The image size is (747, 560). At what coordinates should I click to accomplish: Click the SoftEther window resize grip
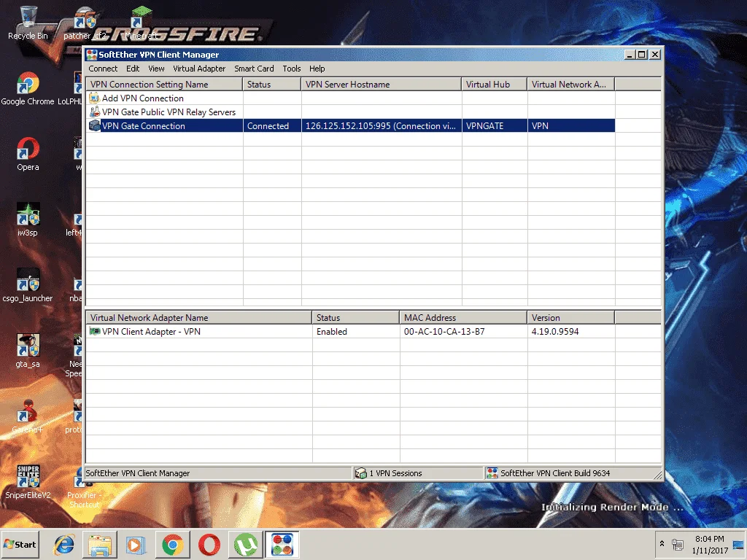(x=658, y=474)
